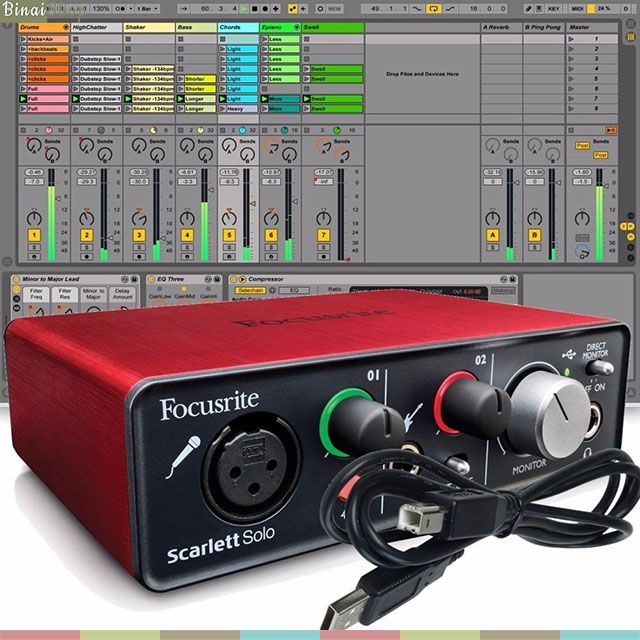Toggle the yellow Loop switch
This screenshot has width=640, height=640.
click(433, 9)
